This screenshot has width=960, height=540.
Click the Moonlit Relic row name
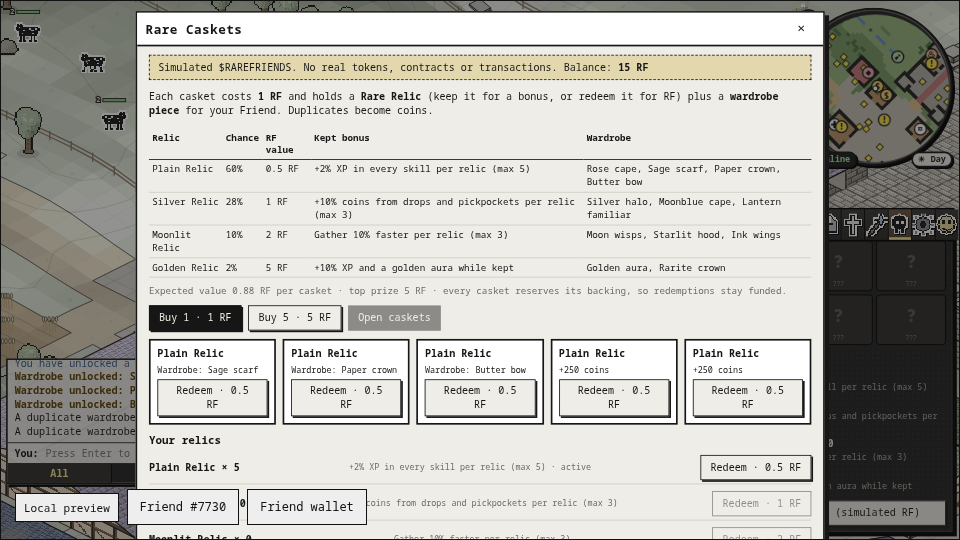click(x=171, y=241)
